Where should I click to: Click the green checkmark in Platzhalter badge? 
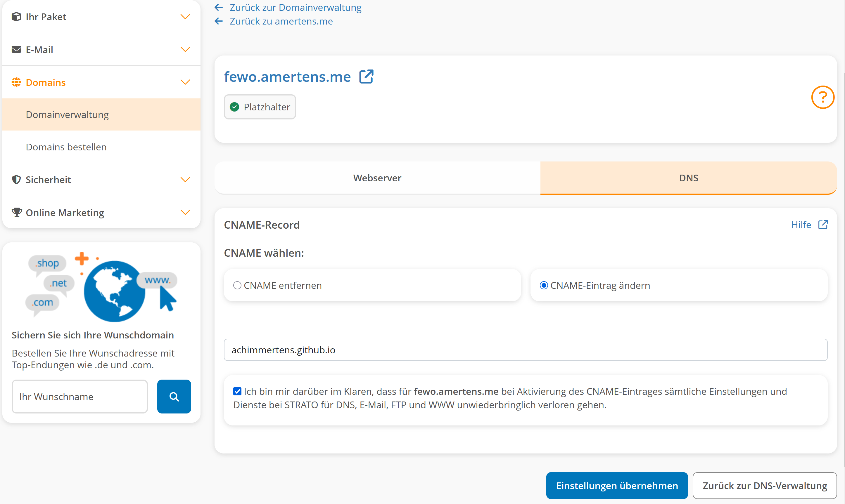(234, 107)
